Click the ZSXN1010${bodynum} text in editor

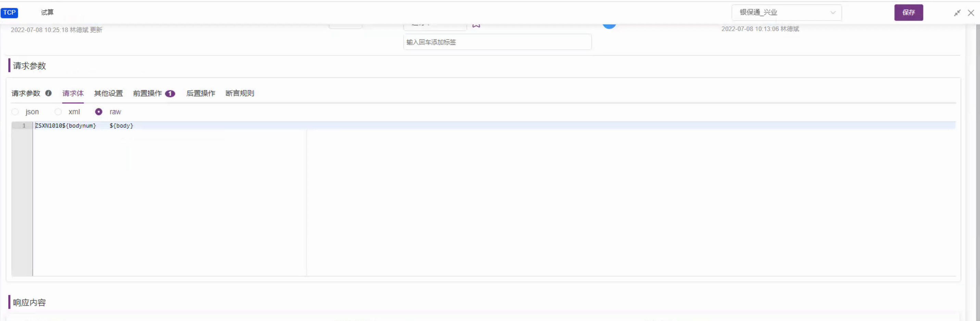(x=65, y=126)
